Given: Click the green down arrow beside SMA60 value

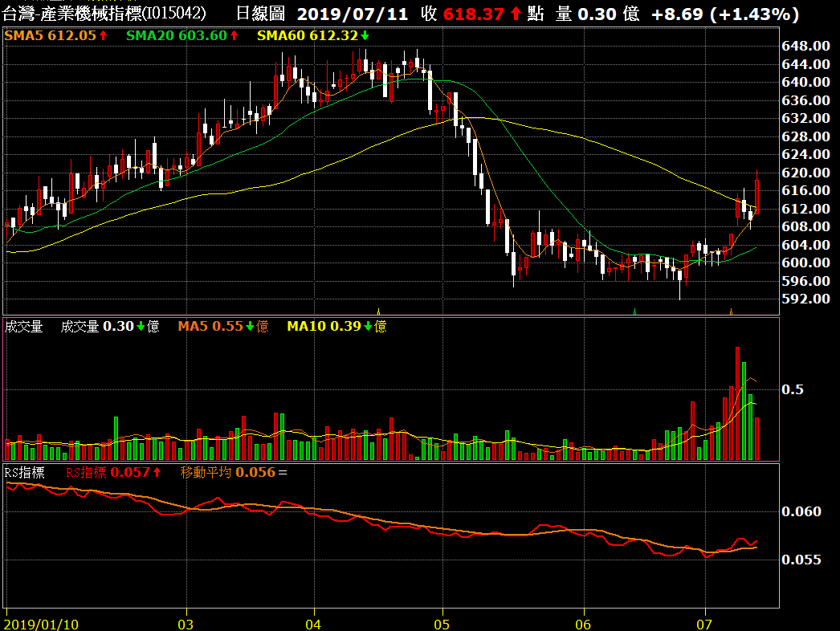Looking at the screenshot, I should [365, 36].
